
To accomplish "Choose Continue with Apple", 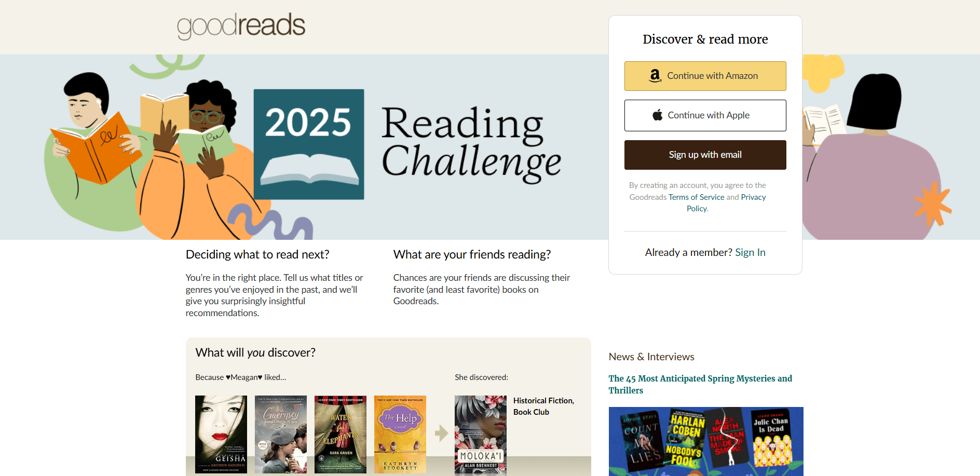I will coord(705,115).
